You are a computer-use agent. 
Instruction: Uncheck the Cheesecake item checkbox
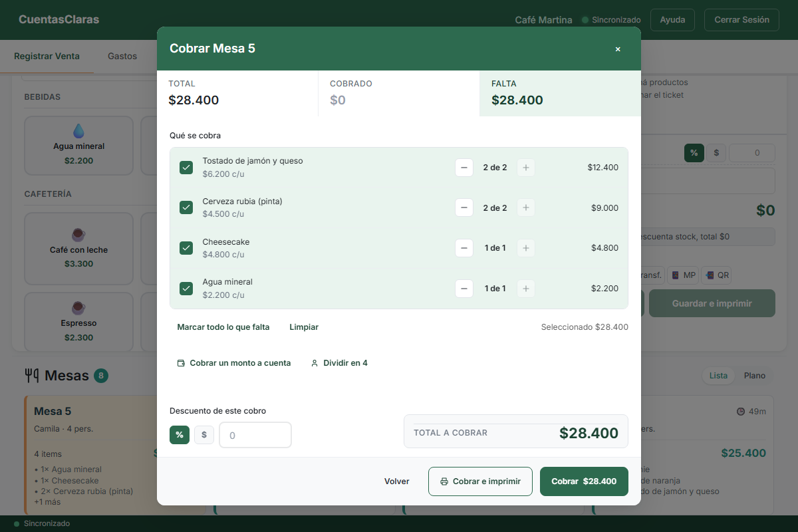click(x=186, y=248)
